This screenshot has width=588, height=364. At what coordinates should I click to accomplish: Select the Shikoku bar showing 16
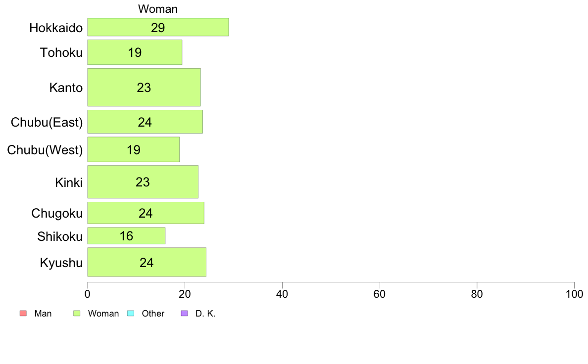[126, 236]
